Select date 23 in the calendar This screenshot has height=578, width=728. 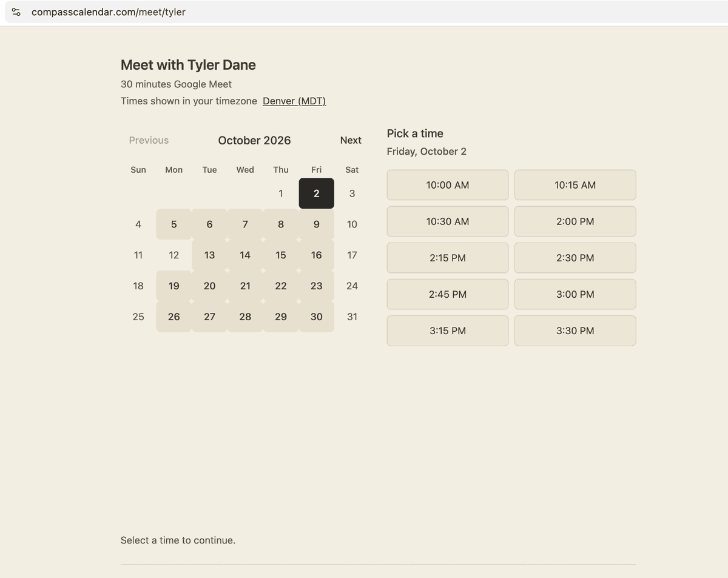tap(317, 286)
